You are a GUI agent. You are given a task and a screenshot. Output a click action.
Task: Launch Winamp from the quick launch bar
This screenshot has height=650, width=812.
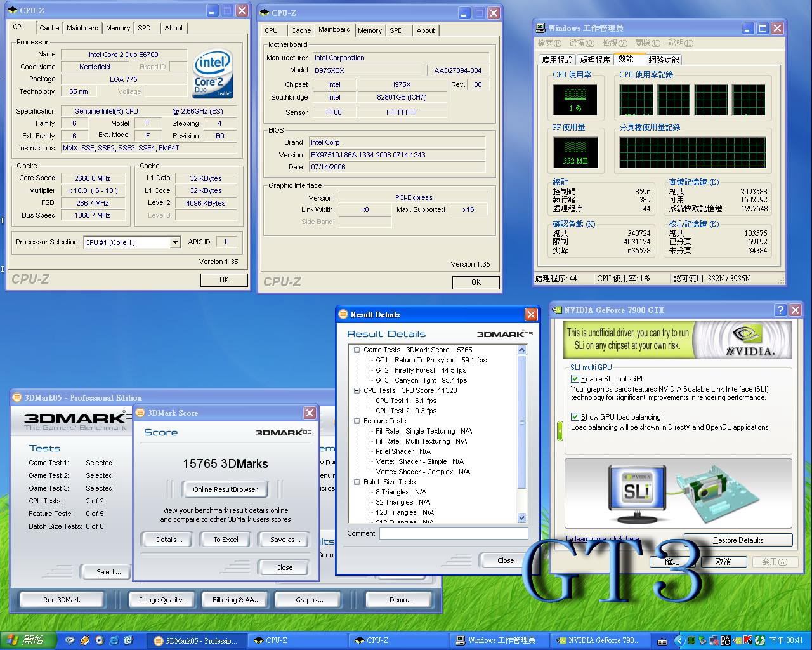[85, 640]
